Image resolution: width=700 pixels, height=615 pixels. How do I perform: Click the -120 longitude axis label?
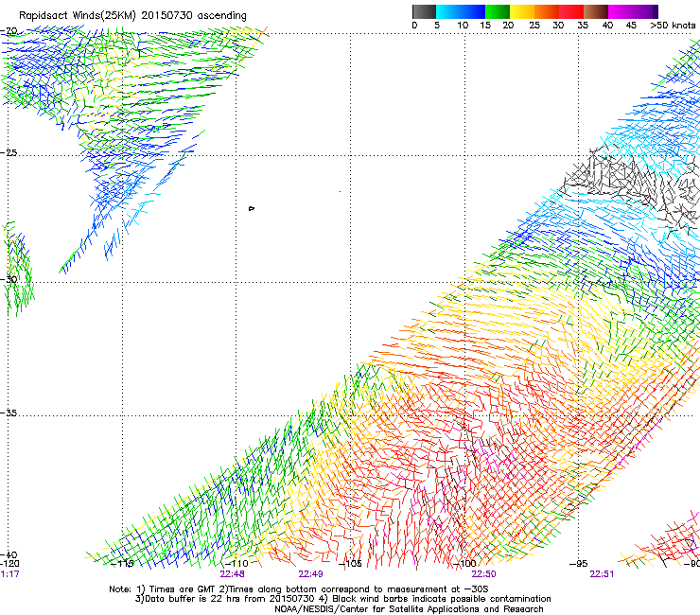pos(9,564)
